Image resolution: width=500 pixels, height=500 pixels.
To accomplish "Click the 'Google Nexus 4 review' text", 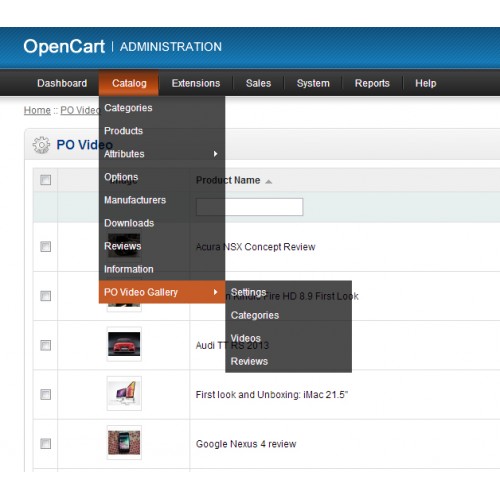I will [246, 444].
